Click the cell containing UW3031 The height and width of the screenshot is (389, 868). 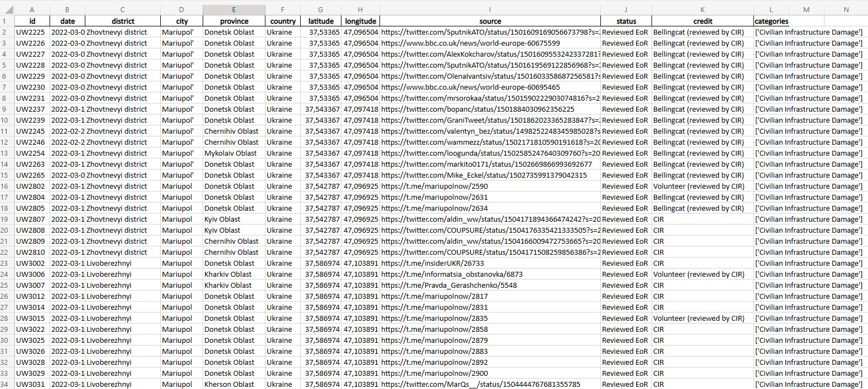pyautogui.click(x=32, y=384)
